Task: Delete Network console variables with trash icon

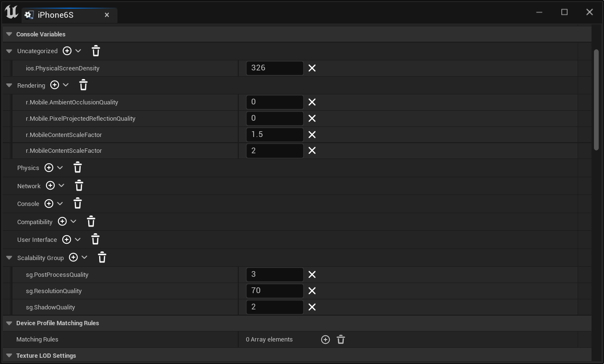Action: pyautogui.click(x=79, y=186)
